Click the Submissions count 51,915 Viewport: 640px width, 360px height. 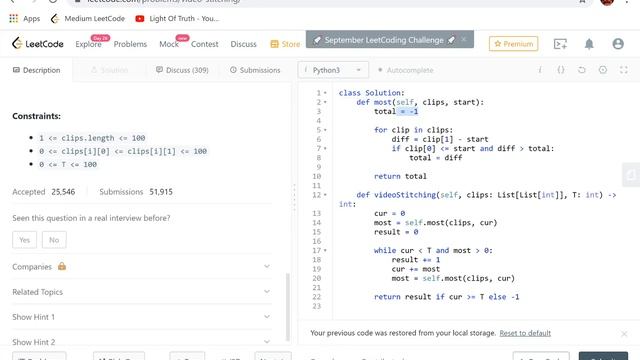161,192
